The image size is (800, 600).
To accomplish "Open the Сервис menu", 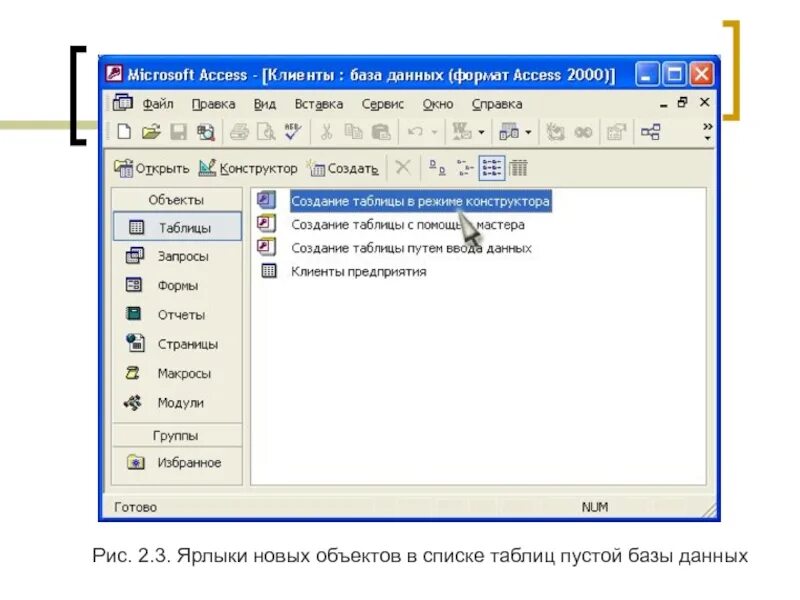I will pos(385,103).
